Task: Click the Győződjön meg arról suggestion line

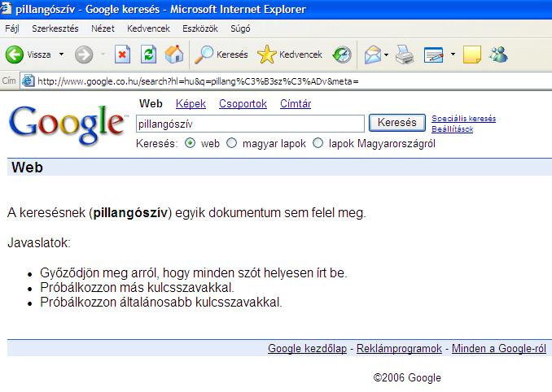Action: point(194,272)
